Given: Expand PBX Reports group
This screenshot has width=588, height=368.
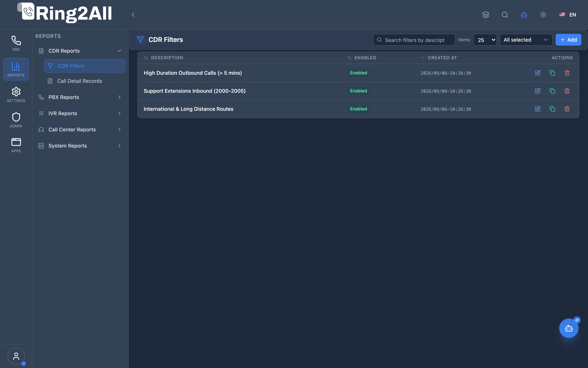Looking at the screenshot, I should (x=80, y=97).
